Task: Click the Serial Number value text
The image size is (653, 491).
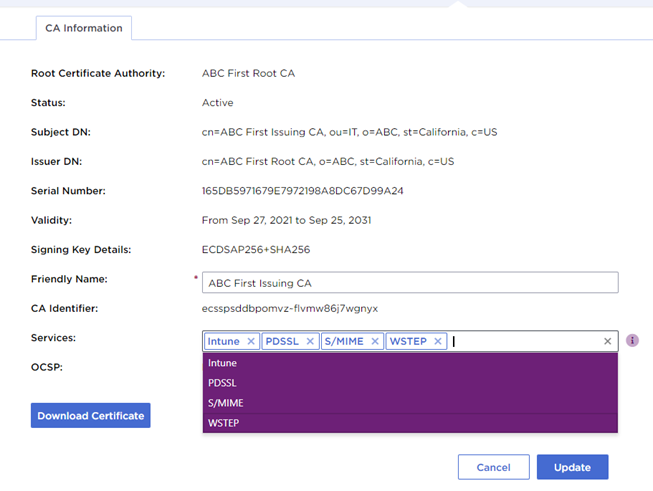Action: tap(302, 190)
